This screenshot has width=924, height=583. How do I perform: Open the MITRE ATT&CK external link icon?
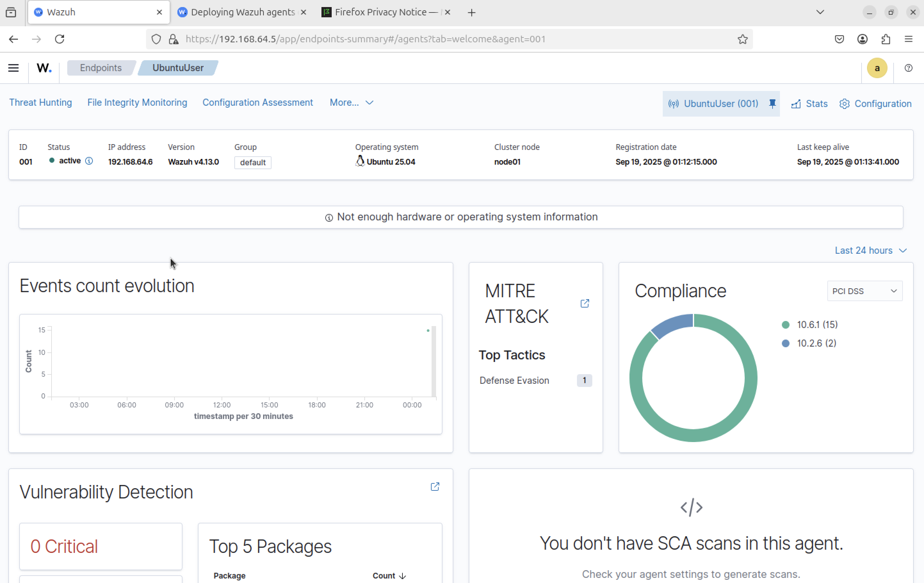click(x=584, y=304)
